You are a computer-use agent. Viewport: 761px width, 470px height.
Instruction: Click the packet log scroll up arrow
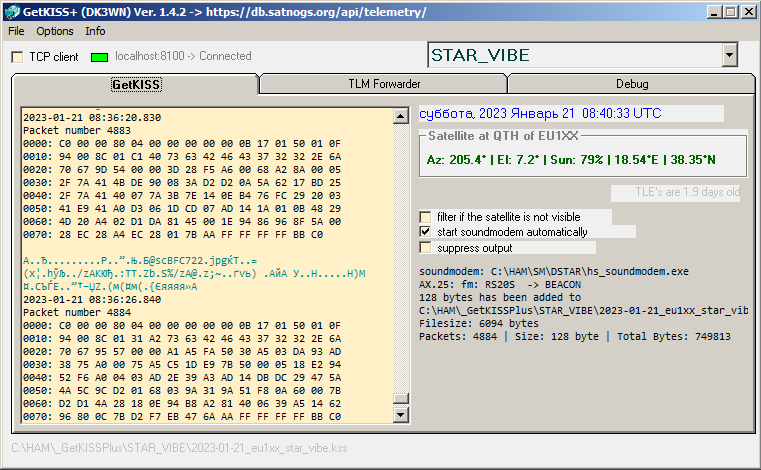click(400, 116)
